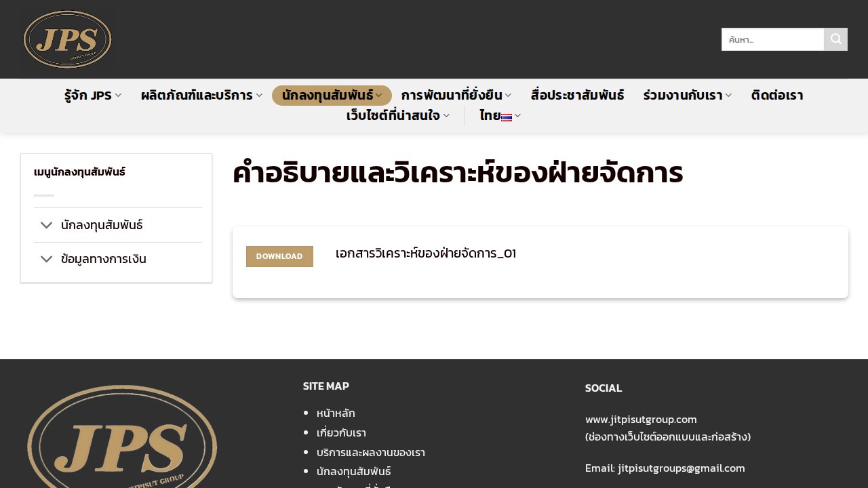Click the JPS logo in header
The width and height of the screenshot is (868, 488).
pyautogui.click(x=68, y=39)
